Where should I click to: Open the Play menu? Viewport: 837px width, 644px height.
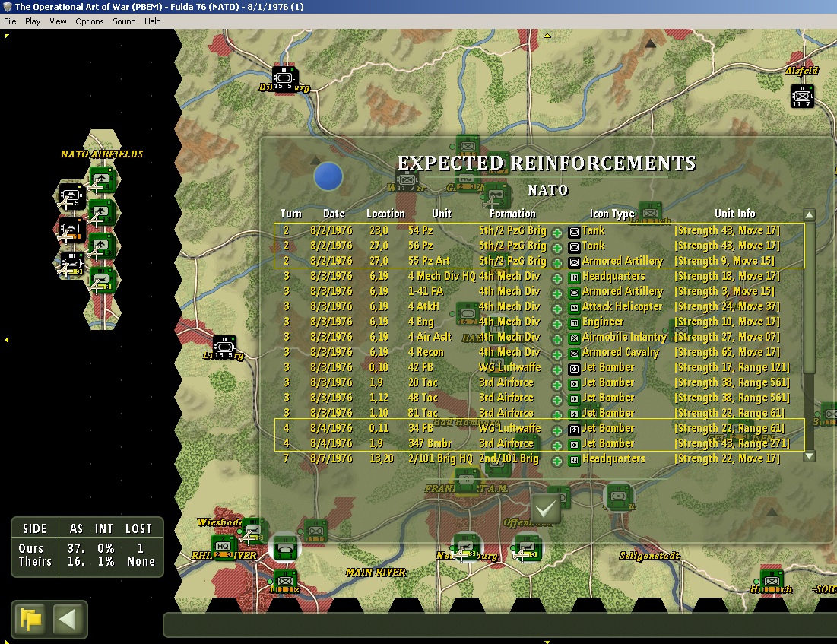33,21
